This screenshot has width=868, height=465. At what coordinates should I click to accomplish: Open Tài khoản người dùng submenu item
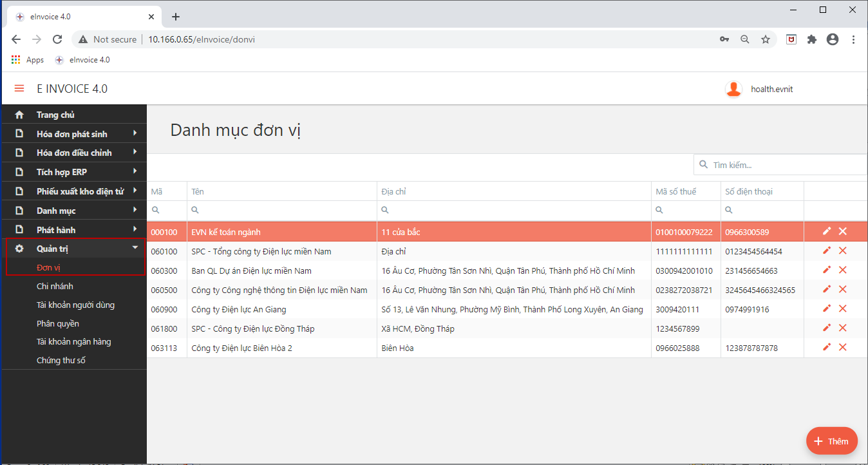point(75,305)
